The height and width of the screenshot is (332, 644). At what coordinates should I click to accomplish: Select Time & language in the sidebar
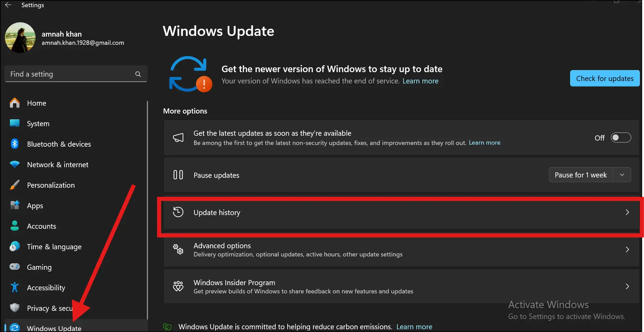pos(15,247)
